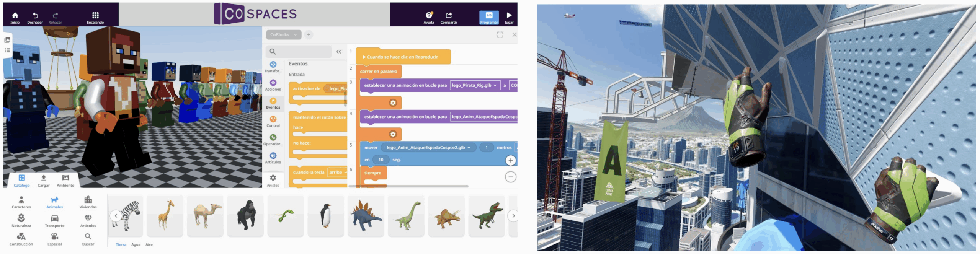Screen dimensions: 980x254
Task: Open 'arriba' key dropdown in palette block
Action: pos(337,172)
